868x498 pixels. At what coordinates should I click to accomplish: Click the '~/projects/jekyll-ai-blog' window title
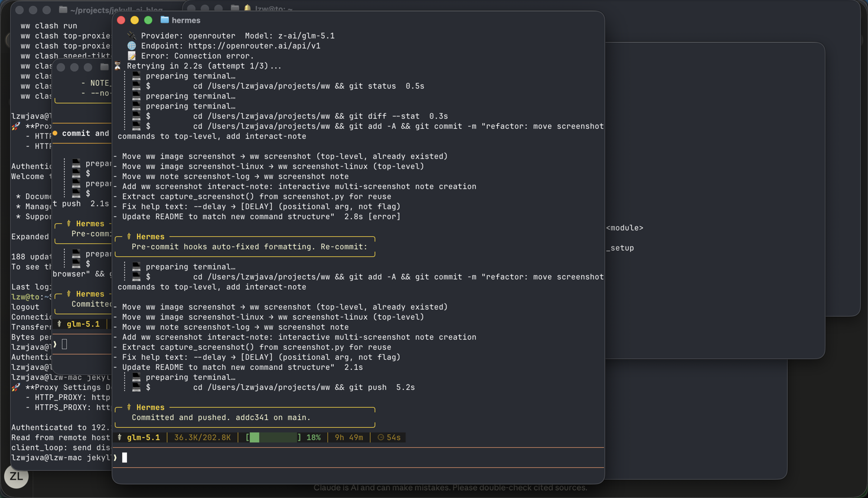coord(116,10)
